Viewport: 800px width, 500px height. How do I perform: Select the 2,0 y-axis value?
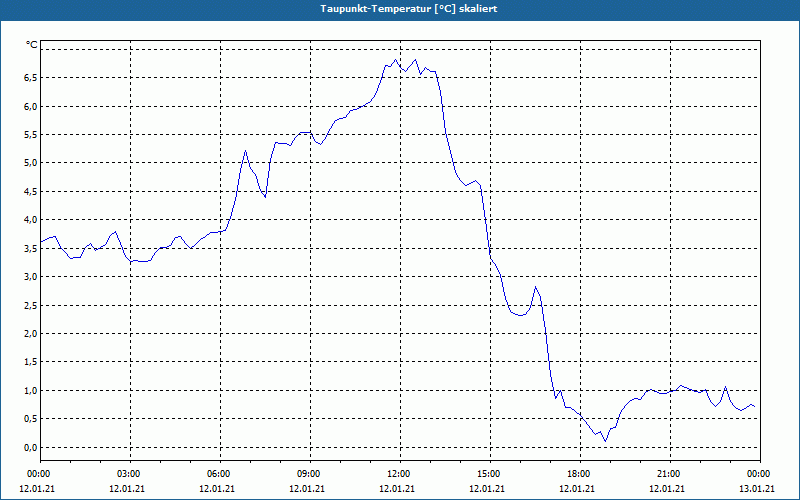(x=31, y=333)
